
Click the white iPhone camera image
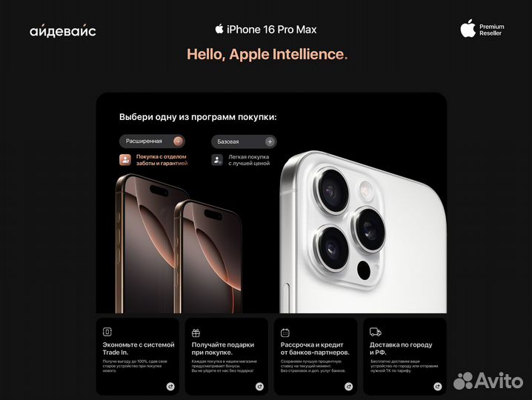click(363, 233)
